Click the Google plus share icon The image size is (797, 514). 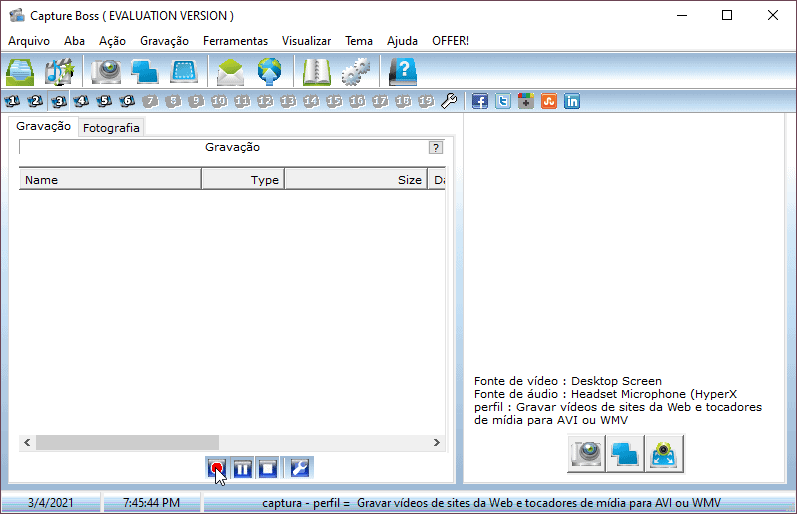pos(526,101)
